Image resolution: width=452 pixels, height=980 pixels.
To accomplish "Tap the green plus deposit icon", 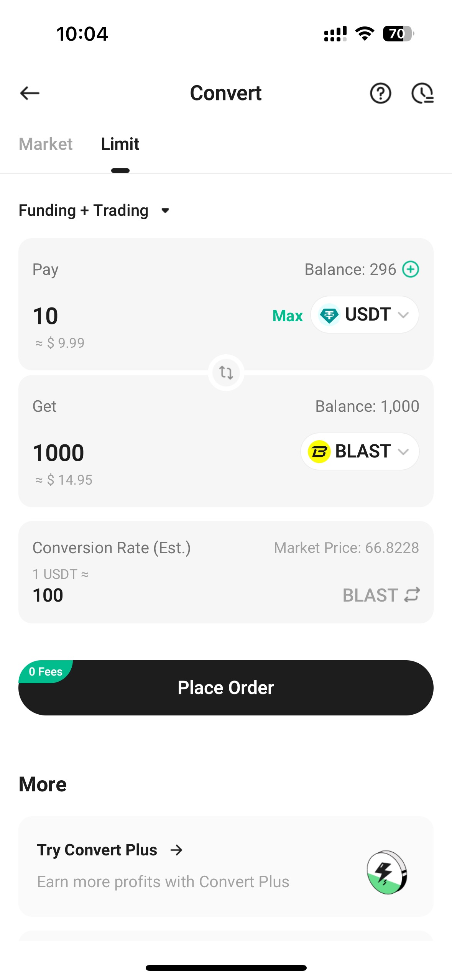I will point(411,269).
